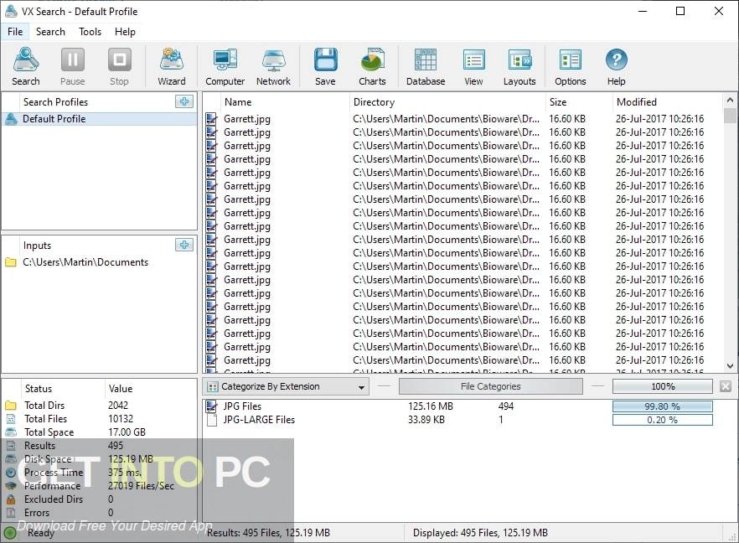Click the Total Space value 17.00 GB

point(127,432)
